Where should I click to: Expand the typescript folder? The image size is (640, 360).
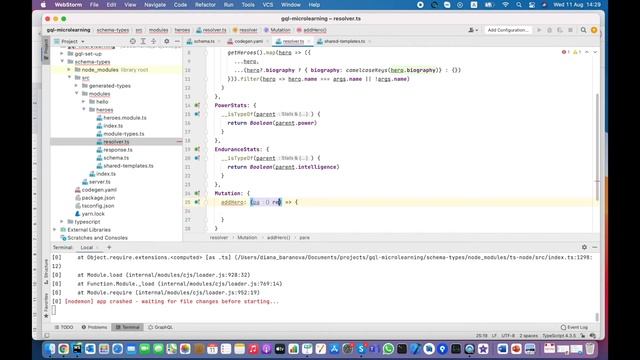[62, 222]
